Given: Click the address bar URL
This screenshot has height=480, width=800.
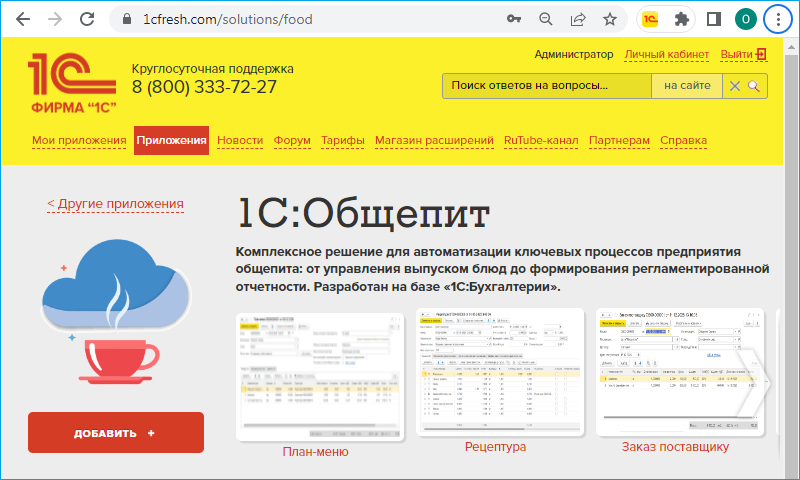Looking at the screenshot, I should 228,19.
